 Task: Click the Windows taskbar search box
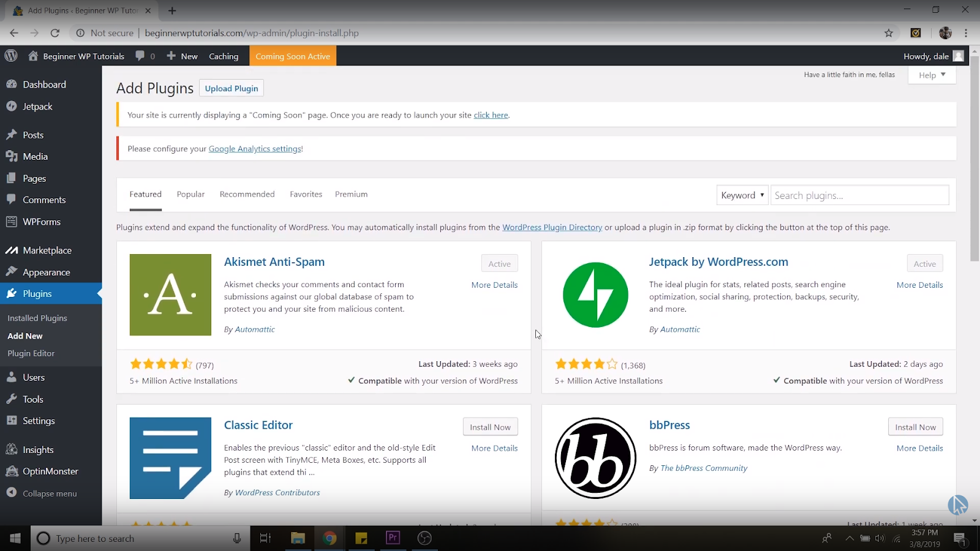pos(140,538)
